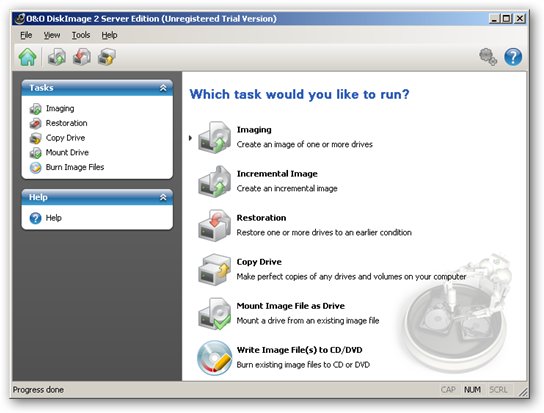Collapse the Help panel chevron
The image size is (544, 413).
(163, 197)
